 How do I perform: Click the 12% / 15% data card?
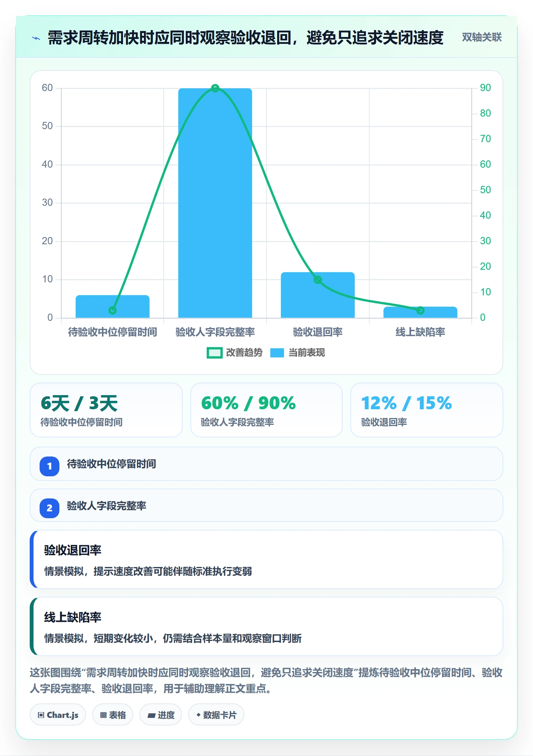pyautogui.click(x=426, y=410)
